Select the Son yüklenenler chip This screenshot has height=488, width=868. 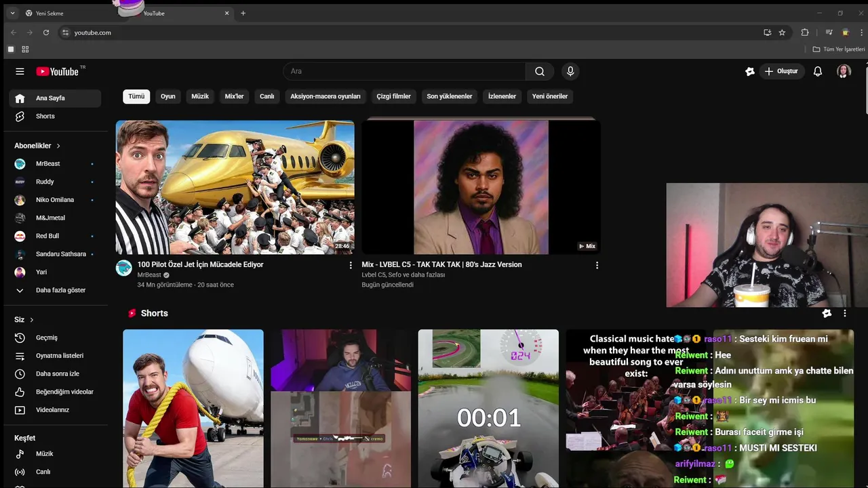click(450, 96)
